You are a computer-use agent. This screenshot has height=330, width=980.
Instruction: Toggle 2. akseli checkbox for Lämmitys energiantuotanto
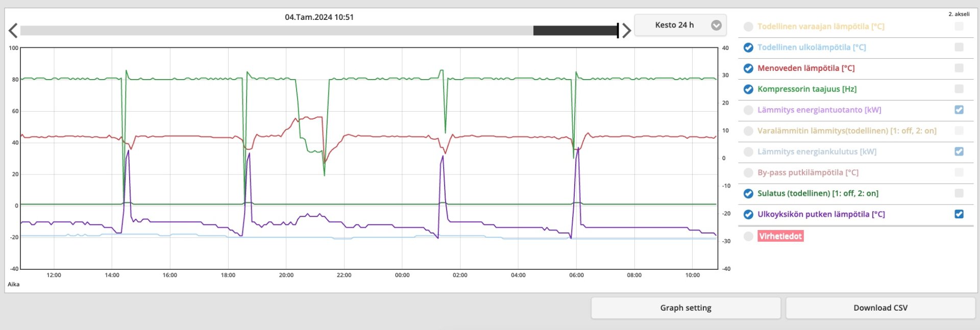click(x=959, y=110)
